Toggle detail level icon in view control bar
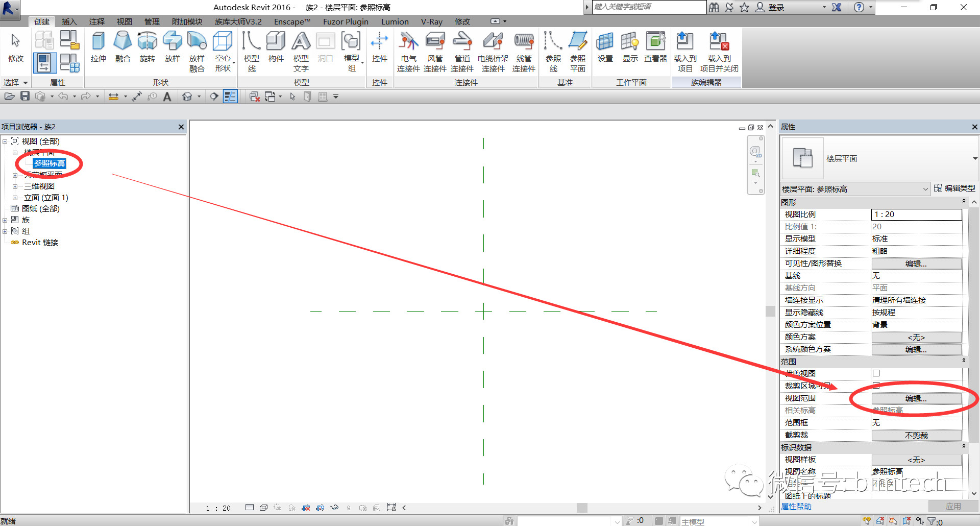 [x=249, y=508]
